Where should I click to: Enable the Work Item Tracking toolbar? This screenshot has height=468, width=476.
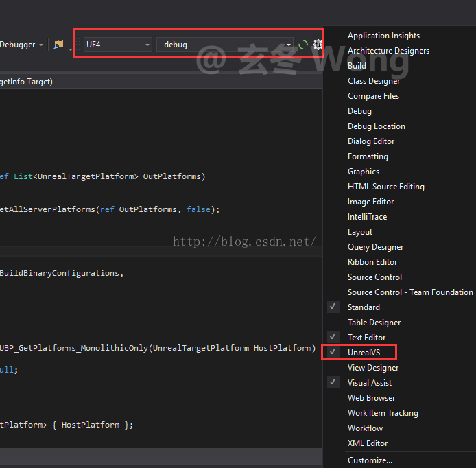383,413
